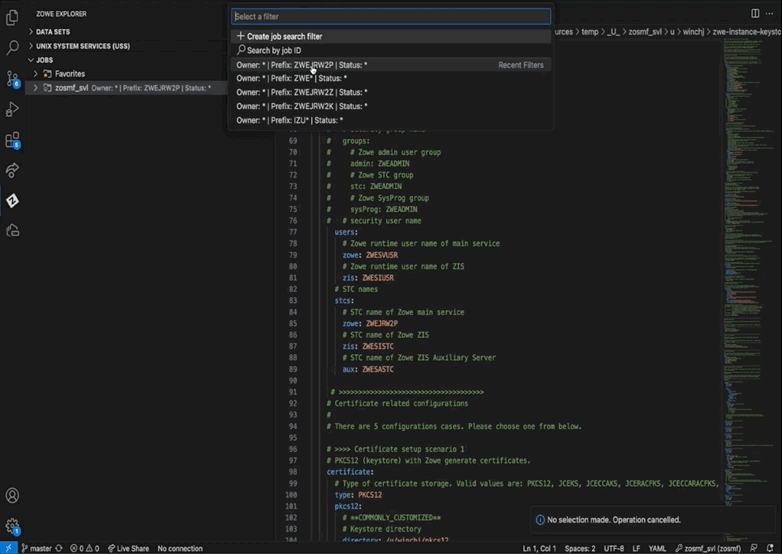Click the 'users:' key on line 77
782x554 pixels.
346,232
